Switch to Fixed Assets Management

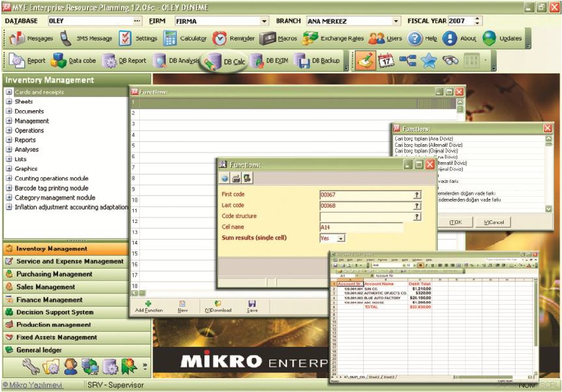77,337
